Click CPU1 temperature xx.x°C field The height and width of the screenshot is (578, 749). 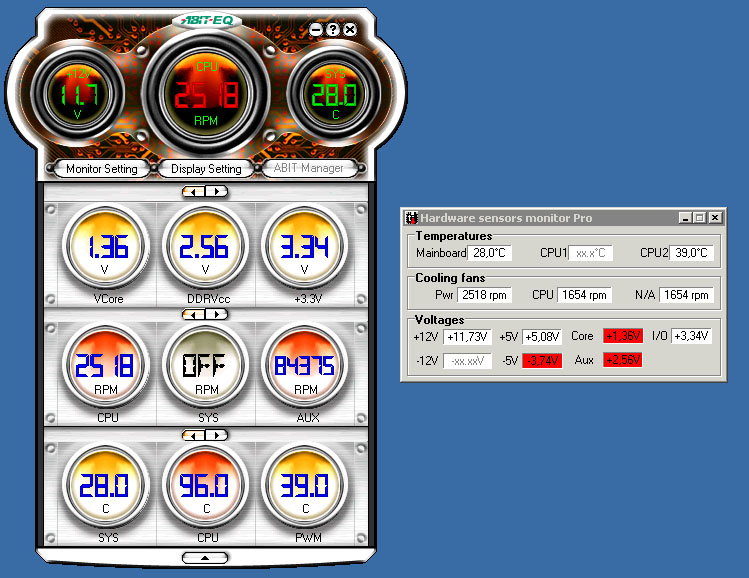coord(591,253)
